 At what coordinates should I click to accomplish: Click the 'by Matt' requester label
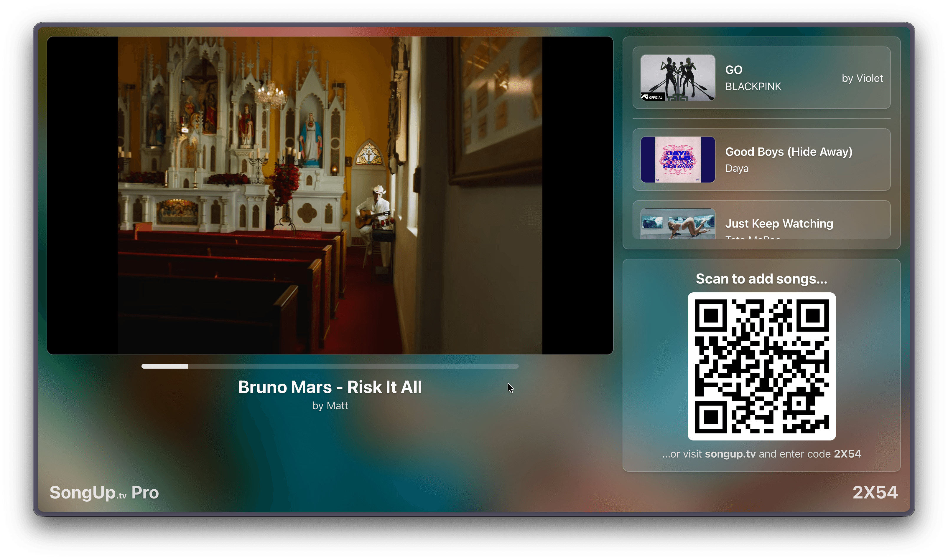coord(330,406)
